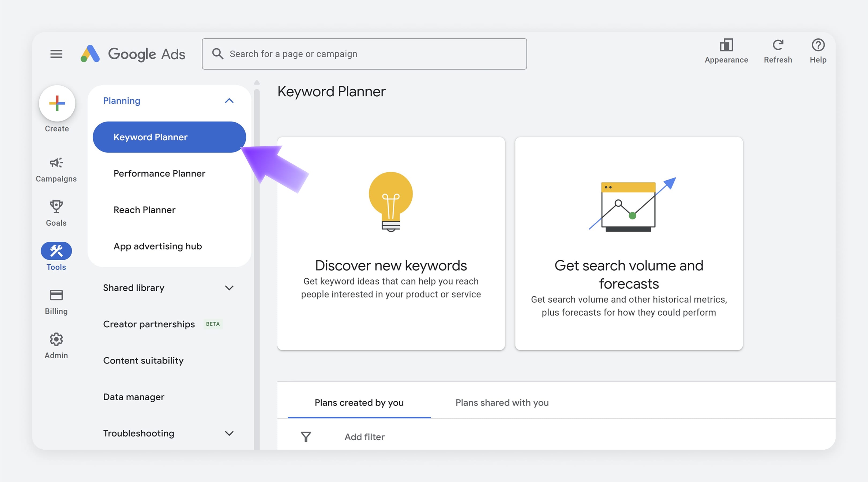
Task: Click the lightbulb illustration
Action: click(x=391, y=202)
